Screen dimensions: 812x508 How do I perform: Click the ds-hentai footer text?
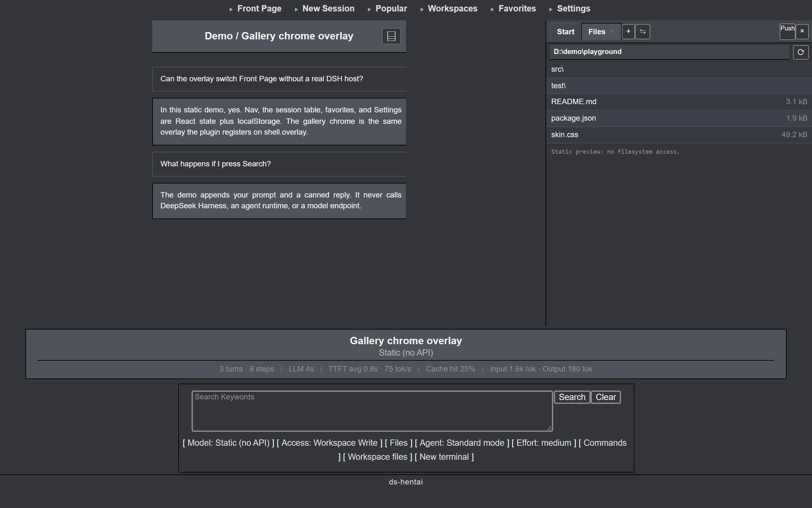(x=406, y=482)
